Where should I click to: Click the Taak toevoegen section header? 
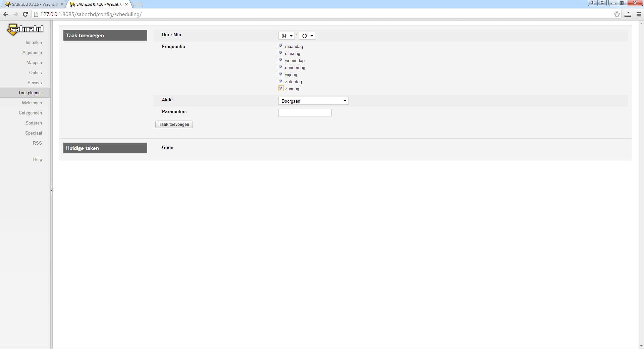pyautogui.click(x=105, y=35)
